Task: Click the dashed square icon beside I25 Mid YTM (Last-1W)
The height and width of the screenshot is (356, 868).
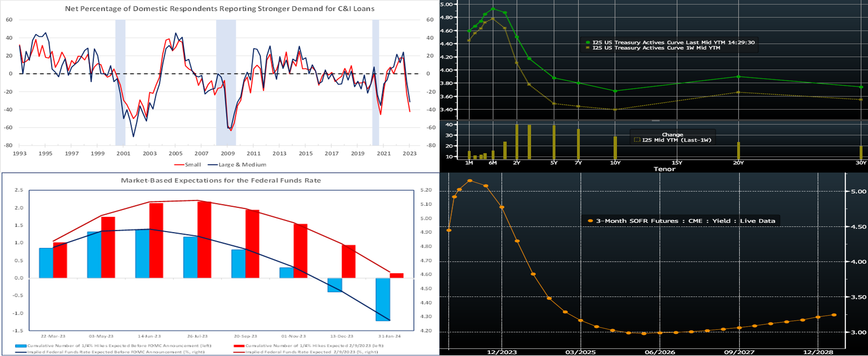Action: click(x=637, y=140)
